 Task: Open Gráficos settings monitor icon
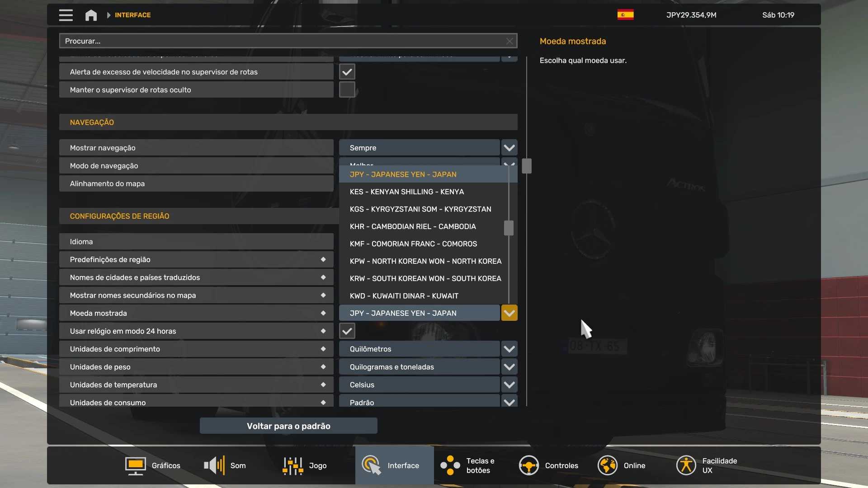(x=135, y=465)
